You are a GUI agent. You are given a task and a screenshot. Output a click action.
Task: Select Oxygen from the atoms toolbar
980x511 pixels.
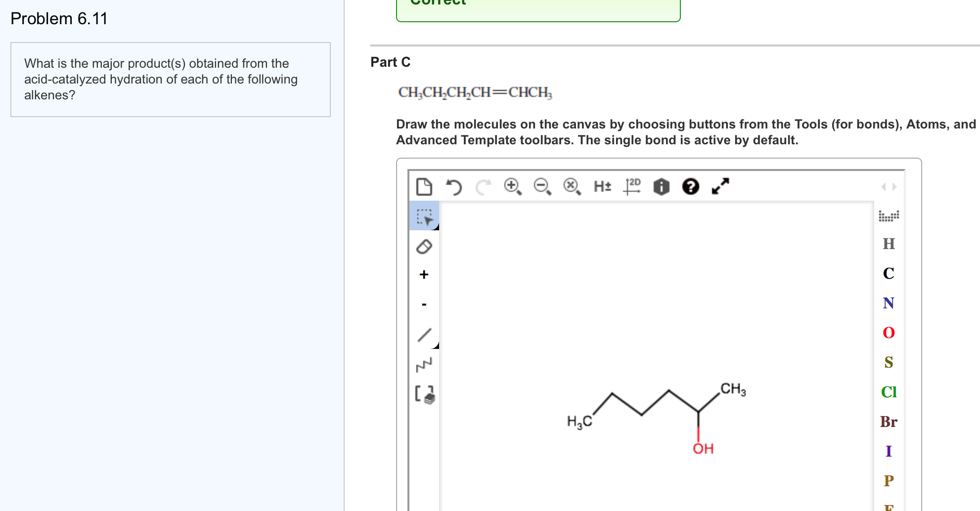coord(889,333)
